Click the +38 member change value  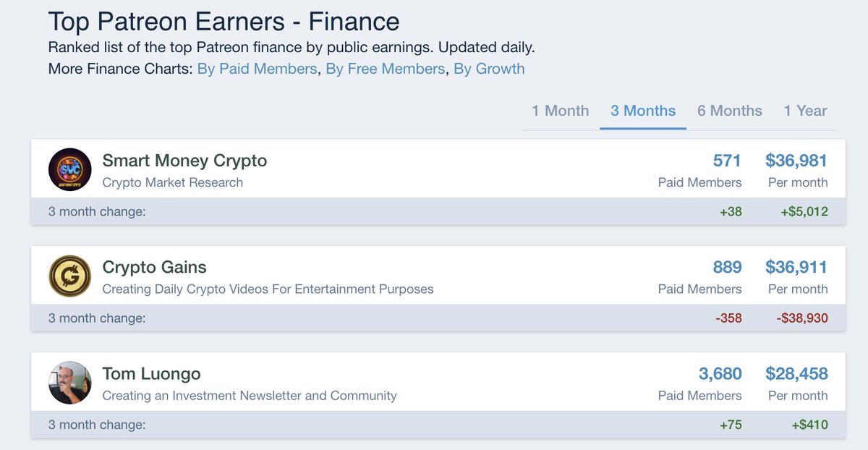731,212
